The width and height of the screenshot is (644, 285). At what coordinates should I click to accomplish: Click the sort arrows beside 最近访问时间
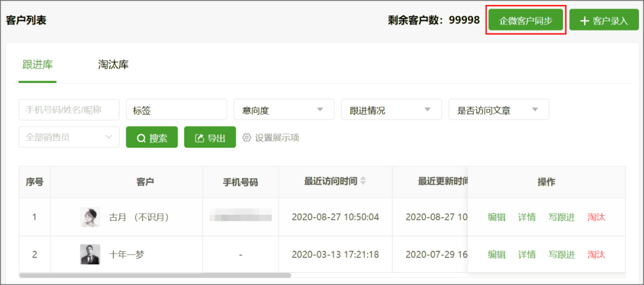point(363,181)
